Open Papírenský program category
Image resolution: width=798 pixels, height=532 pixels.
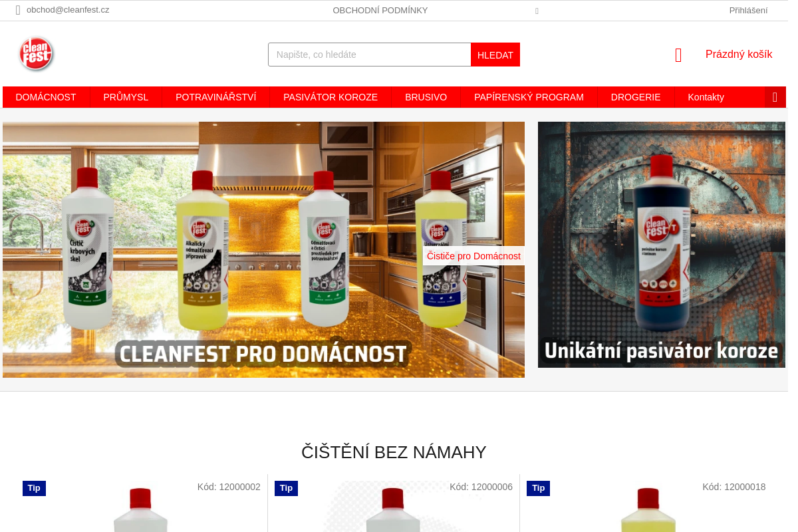coord(529,97)
